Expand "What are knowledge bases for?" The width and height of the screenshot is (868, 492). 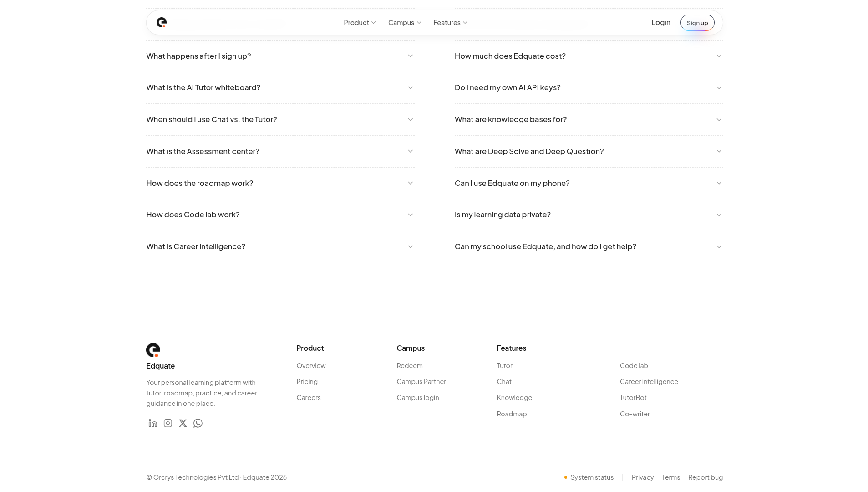pyautogui.click(x=589, y=120)
